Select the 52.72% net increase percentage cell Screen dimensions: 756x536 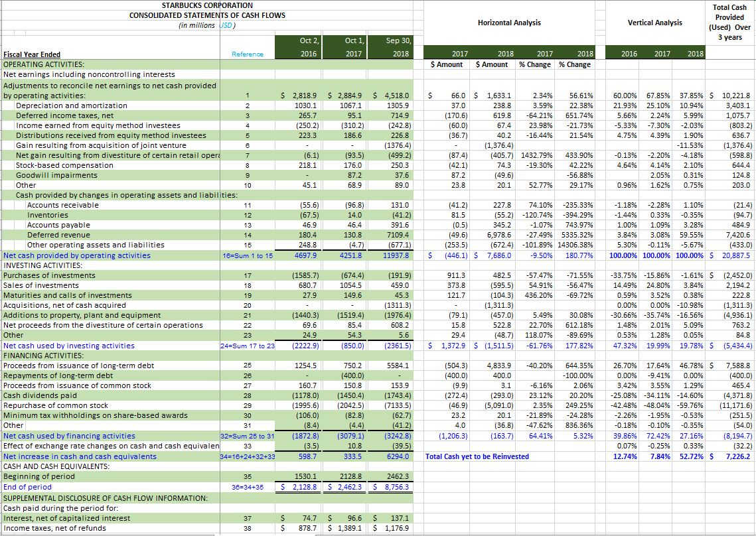point(692,456)
